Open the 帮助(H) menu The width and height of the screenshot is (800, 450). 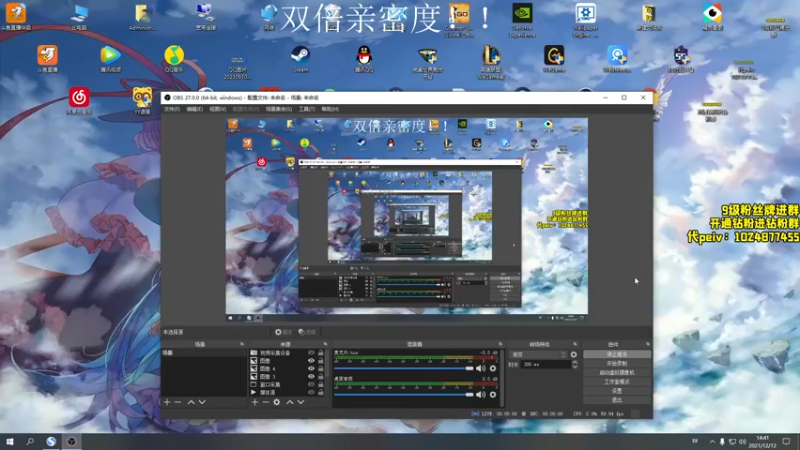(x=330, y=109)
